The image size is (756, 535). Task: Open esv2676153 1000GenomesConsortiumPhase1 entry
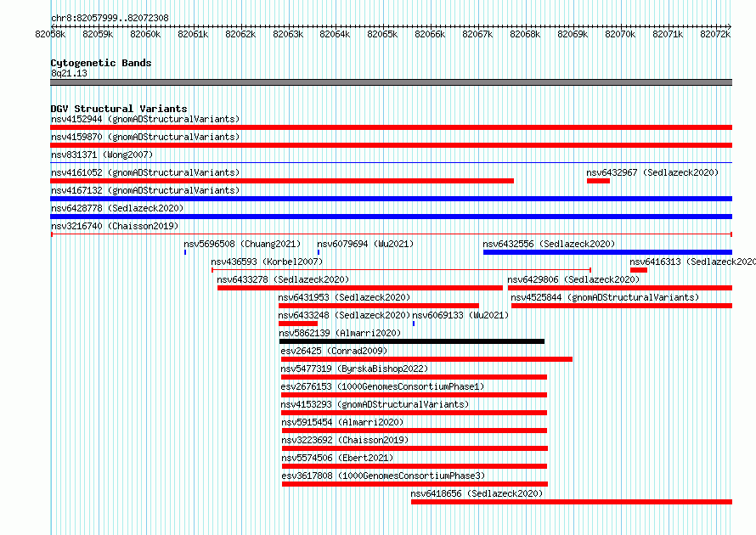pyautogui.click(x=382, y=386)
